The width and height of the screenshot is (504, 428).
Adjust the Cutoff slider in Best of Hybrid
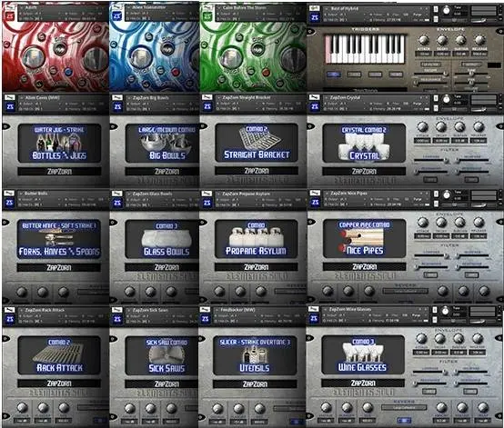(x=431, y=74)
